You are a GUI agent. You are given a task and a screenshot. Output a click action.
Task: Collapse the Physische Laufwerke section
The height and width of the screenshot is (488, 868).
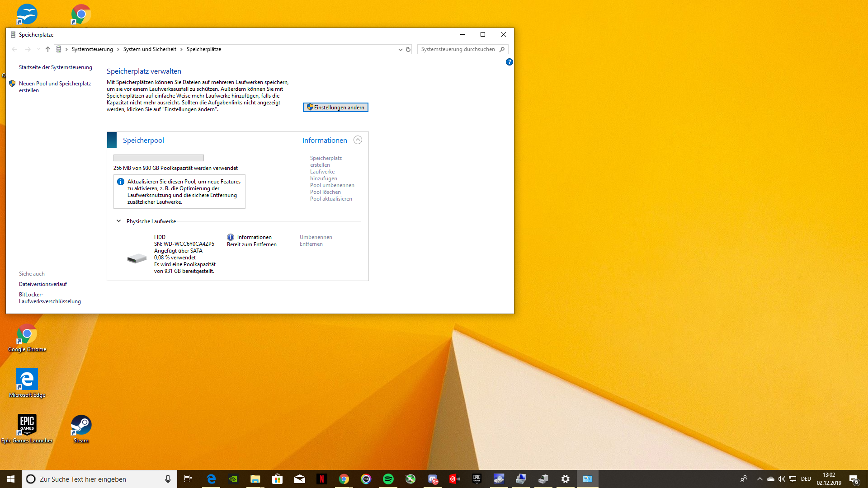click(118, 221)
